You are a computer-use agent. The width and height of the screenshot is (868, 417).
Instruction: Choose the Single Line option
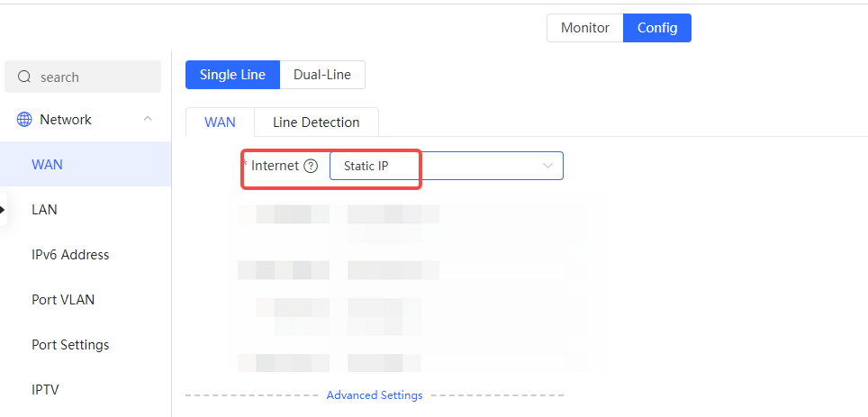pos(232,75)
